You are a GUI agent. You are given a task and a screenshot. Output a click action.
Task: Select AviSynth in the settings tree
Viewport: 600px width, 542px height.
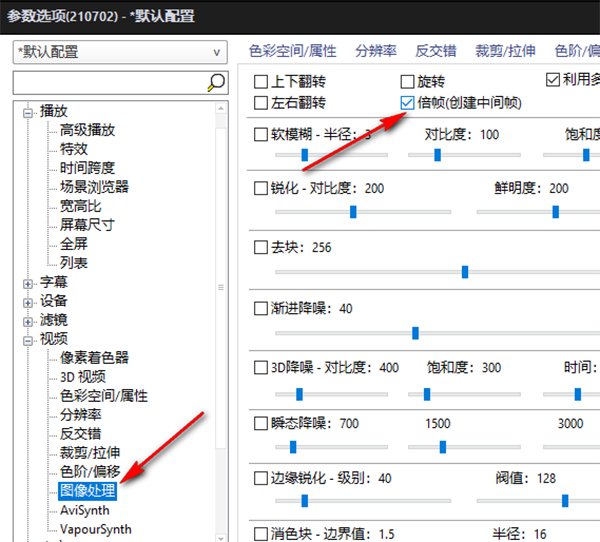(84, 510)
